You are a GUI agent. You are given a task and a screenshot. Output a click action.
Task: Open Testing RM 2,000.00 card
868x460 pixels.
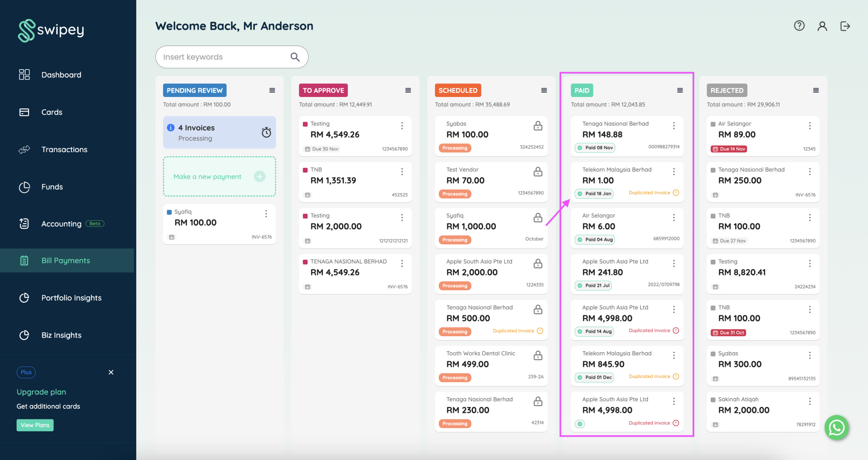tap(355, 228)
